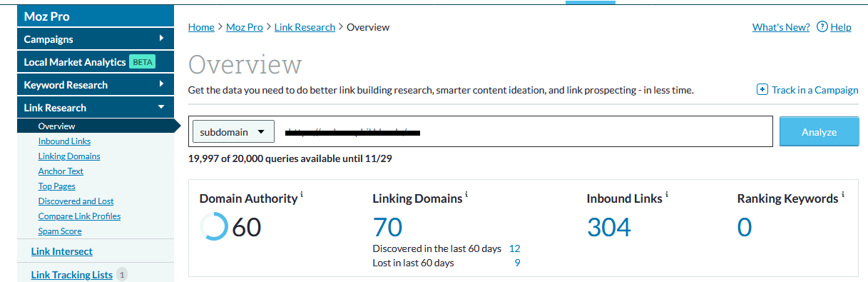Click the Analyze button
The image size is (868, 282).
[819, 132]
